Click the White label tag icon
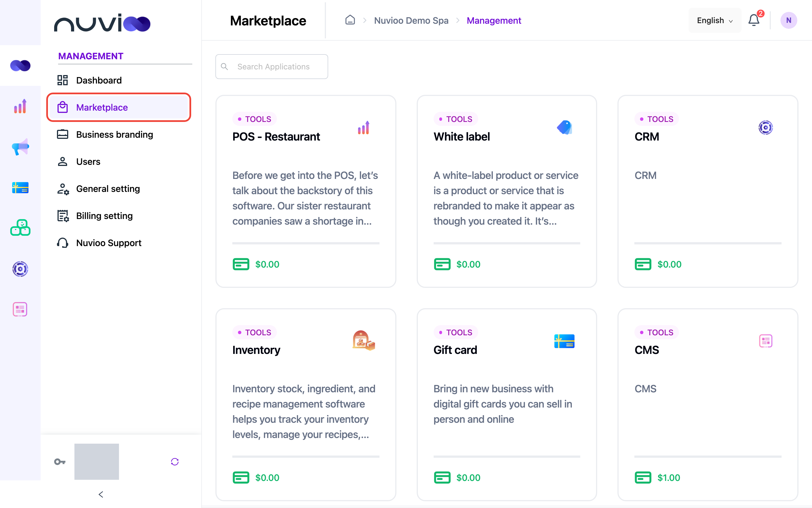The height and width of the screenshot is (508, 812). 564,127
